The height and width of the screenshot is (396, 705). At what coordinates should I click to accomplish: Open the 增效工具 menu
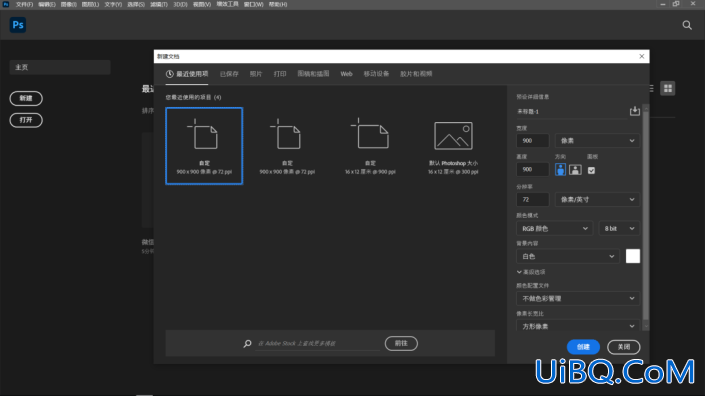(x=228, y=4)
